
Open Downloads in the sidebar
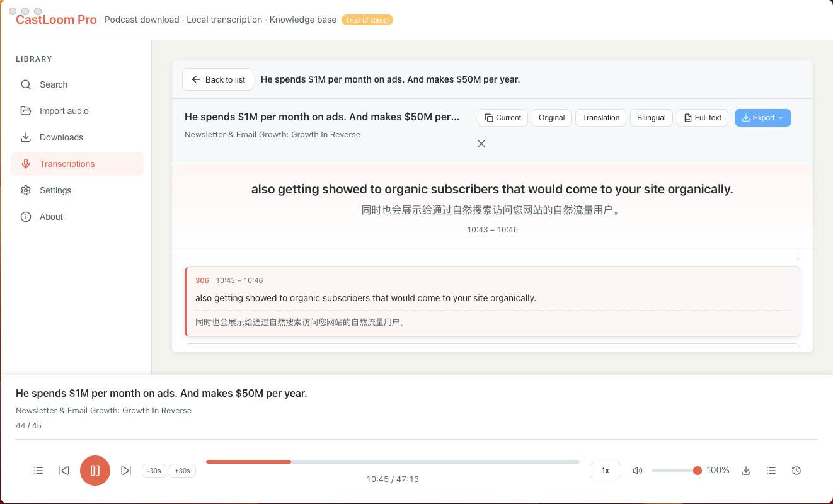(61, 137)
